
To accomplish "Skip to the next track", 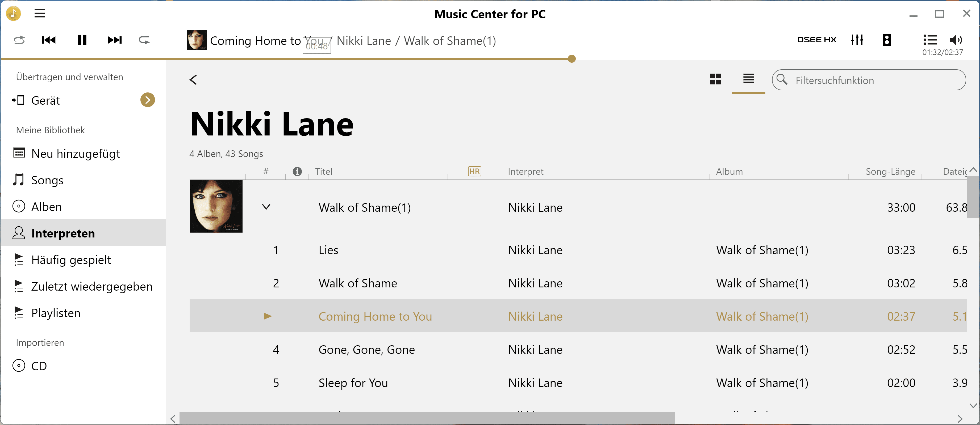I will pos(115,40).
